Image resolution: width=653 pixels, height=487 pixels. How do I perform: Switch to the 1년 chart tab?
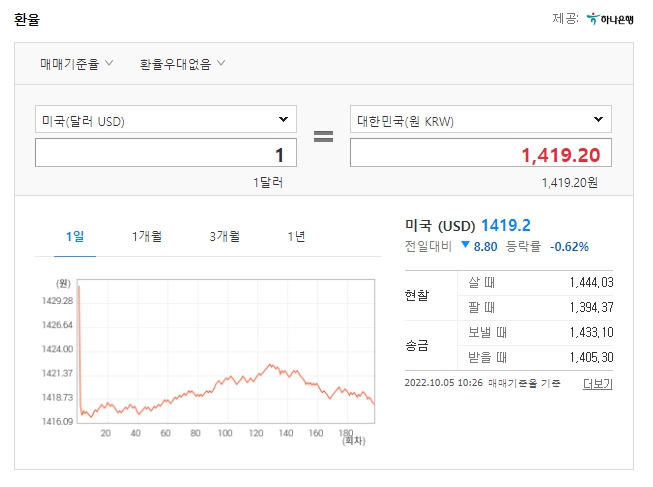[296, 237]
